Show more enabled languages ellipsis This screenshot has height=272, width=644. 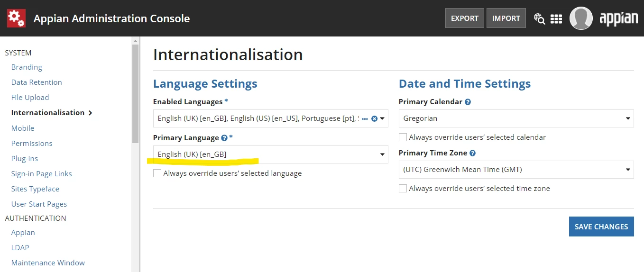coord(365,118)
